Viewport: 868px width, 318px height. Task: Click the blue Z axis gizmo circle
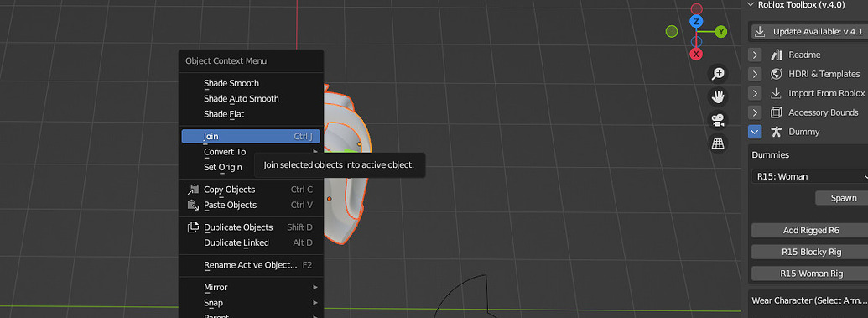696,22
